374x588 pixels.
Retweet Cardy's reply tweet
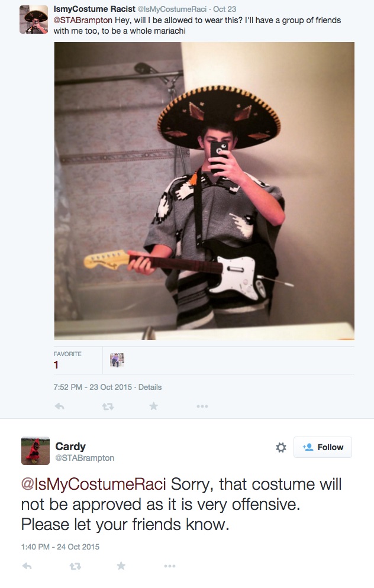pyautogui.click(x=75, y=566)
